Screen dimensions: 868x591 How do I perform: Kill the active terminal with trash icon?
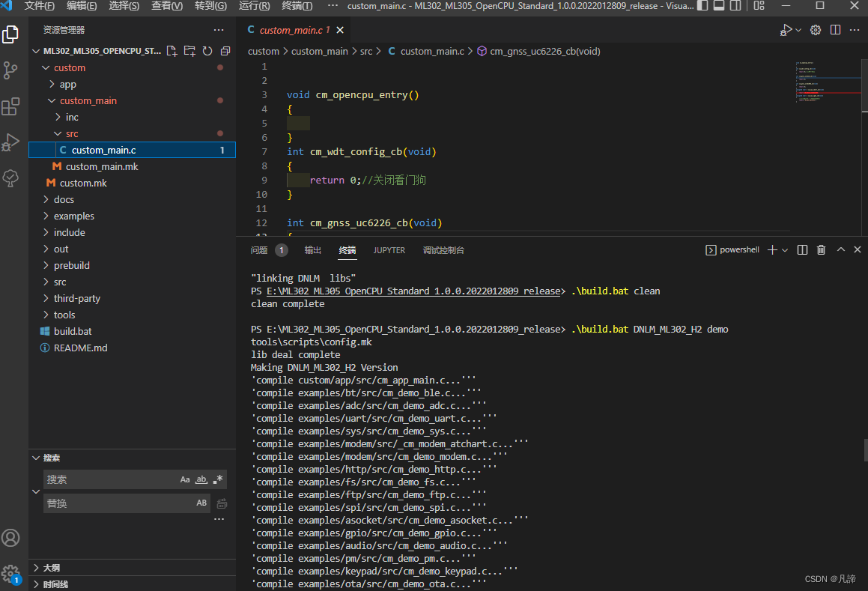[820, 249]
